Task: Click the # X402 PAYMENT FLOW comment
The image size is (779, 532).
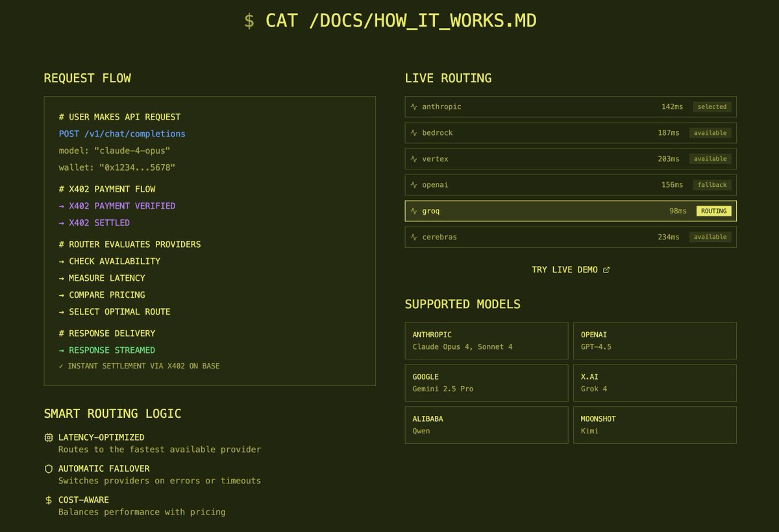Action: coord(107,189)
